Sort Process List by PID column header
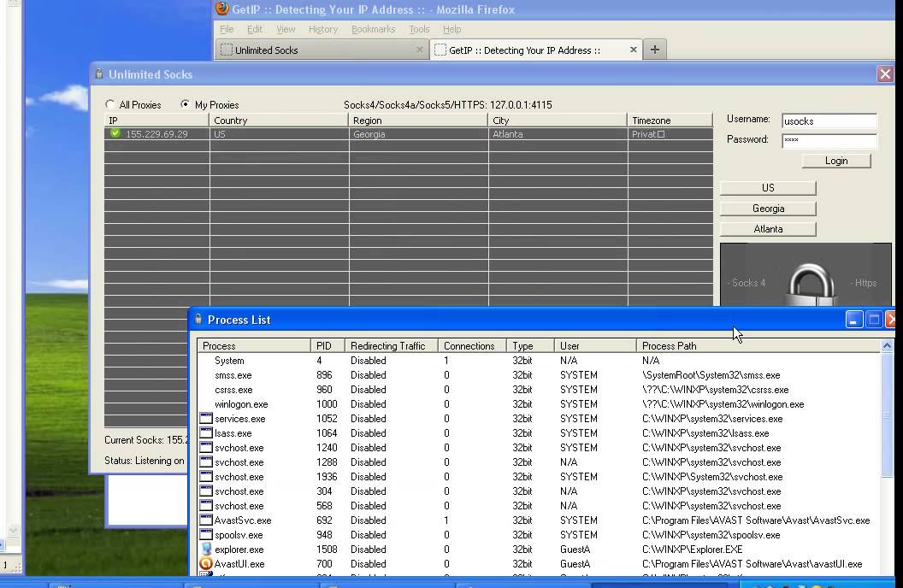The width and height of the screenshot is (903, 588). coord(328,346)
